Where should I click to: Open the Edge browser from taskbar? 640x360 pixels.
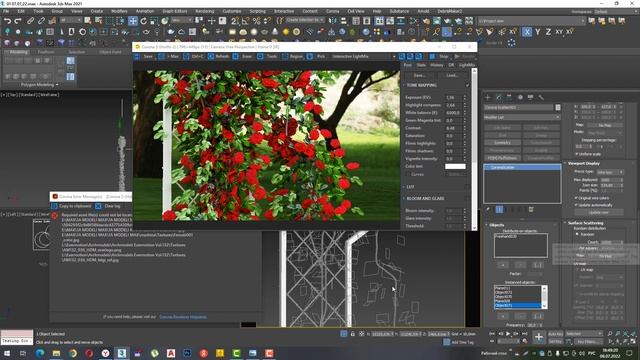[40, 353]
